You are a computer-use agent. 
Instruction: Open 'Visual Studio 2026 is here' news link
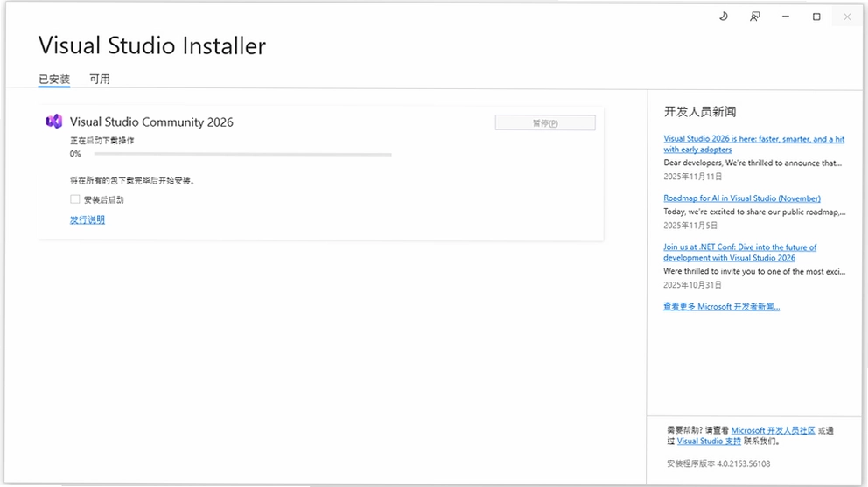pyautogui.click(x=754, y=144)
